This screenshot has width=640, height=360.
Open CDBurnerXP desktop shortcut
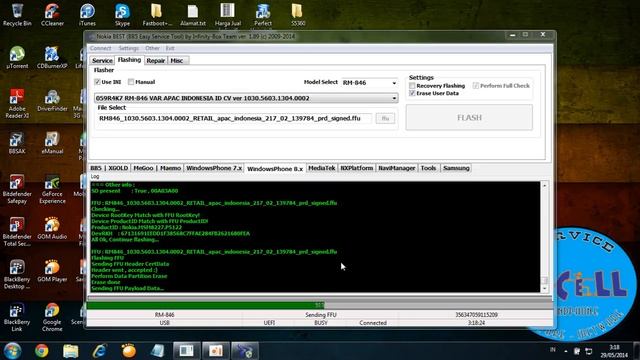point(52,58)
